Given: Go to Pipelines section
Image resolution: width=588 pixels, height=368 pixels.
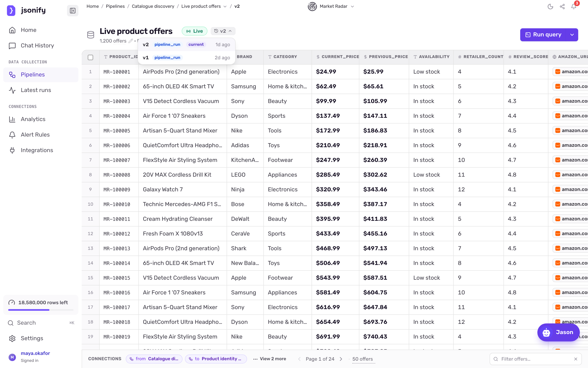Looking at the screenshot, I should point(41,74).
